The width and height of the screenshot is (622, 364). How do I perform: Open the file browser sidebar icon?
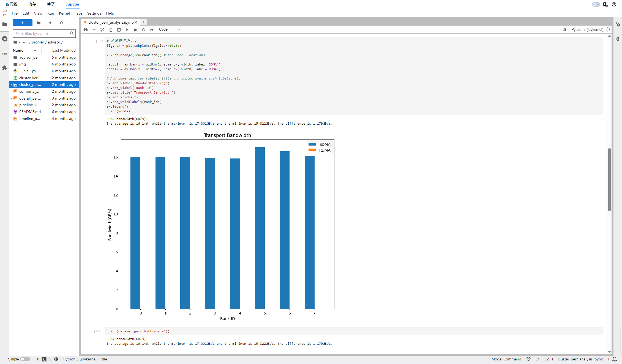5,24
